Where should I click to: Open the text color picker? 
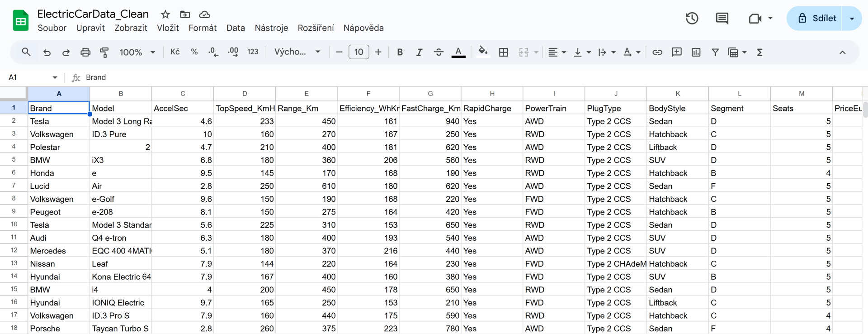458,52
